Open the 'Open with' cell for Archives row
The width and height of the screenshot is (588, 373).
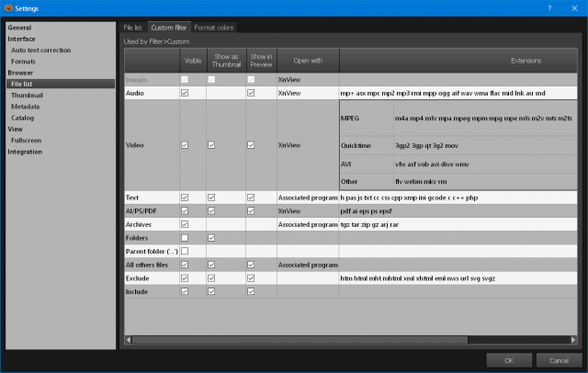(x=308, y=224)
